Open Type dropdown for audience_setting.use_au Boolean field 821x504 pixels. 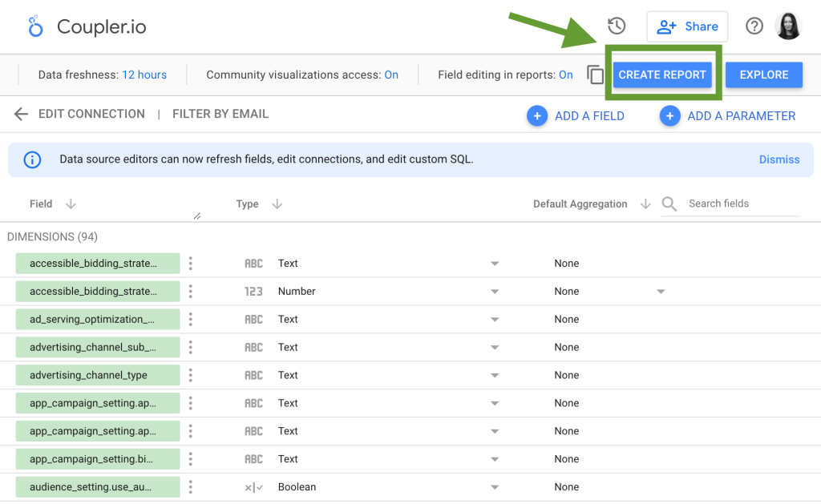495,486
